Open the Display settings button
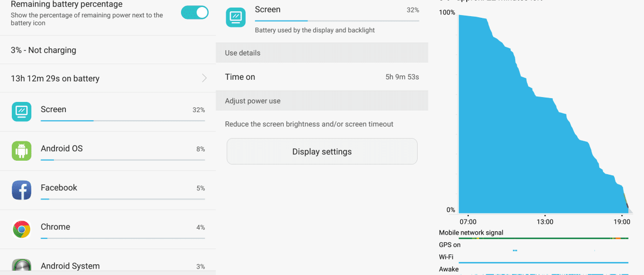Viewport: 644px width, 275px height. tap(322, 152)
